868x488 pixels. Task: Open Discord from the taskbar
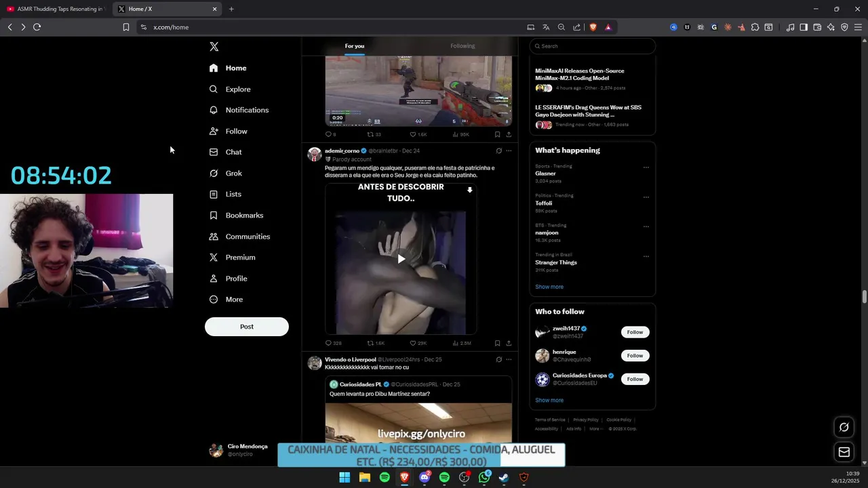pos(425,477)
